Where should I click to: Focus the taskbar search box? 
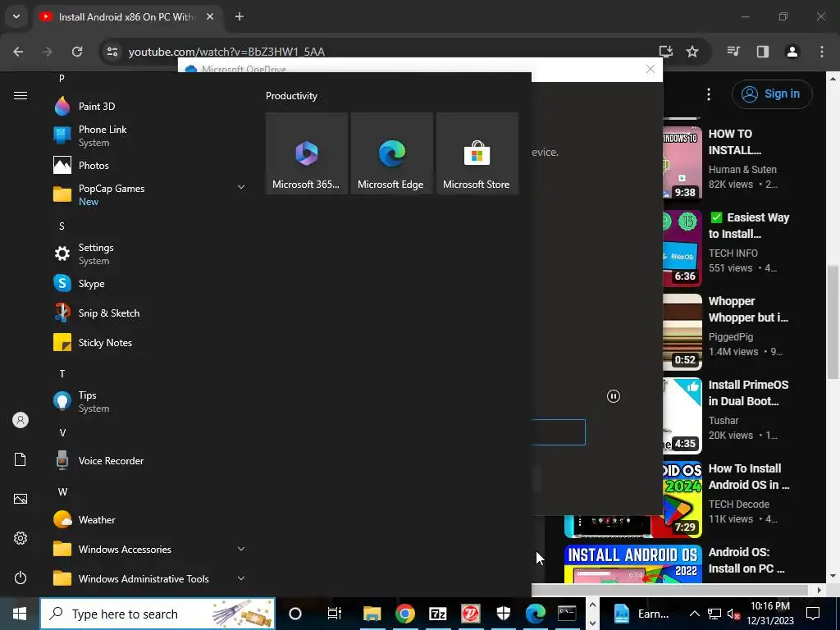click(157, 614)
